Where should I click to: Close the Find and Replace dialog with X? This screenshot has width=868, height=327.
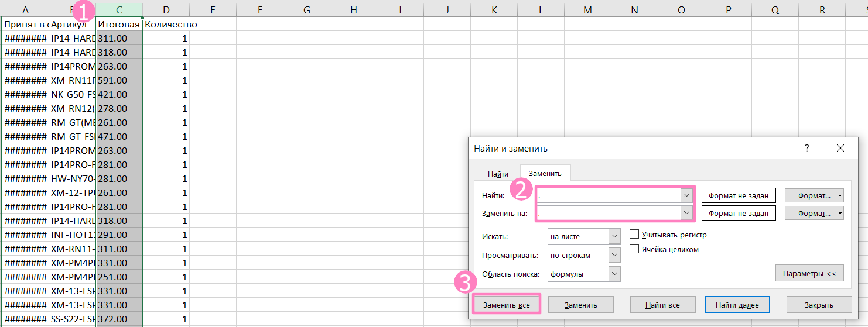tap(840, 149)
